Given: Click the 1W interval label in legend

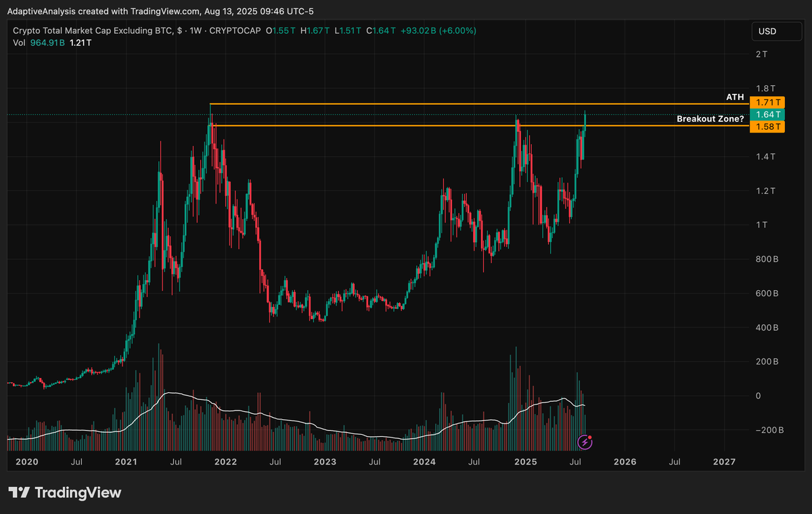Looking at the screenshot, I should pos(194,30).
